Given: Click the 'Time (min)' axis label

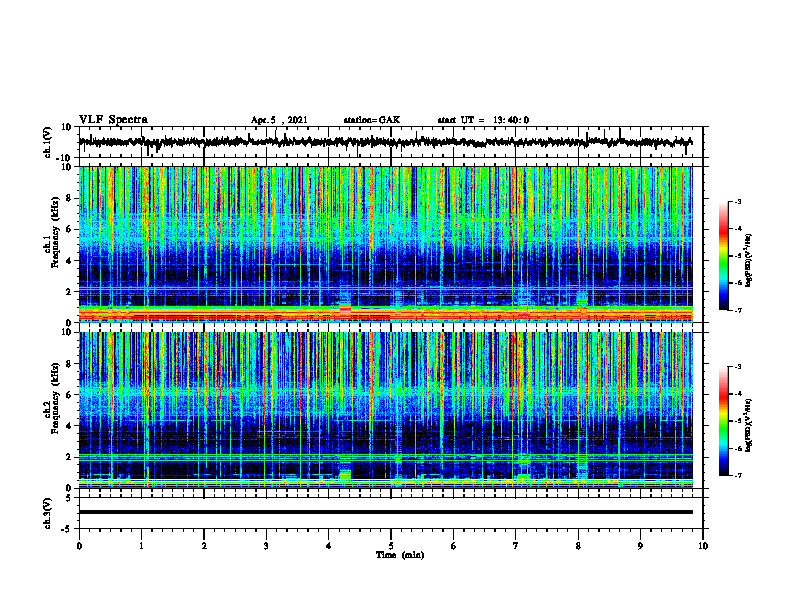Looking at the screenshot, I should tap(400, 555).
